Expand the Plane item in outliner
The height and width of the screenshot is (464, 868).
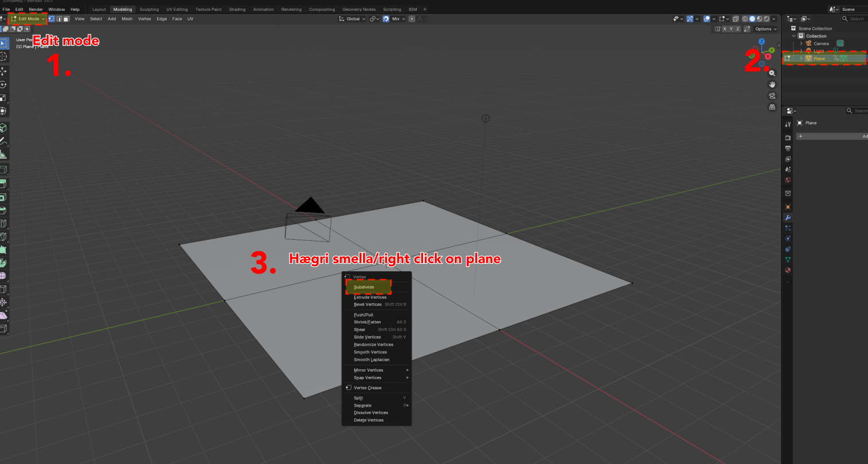click(801, 59)
